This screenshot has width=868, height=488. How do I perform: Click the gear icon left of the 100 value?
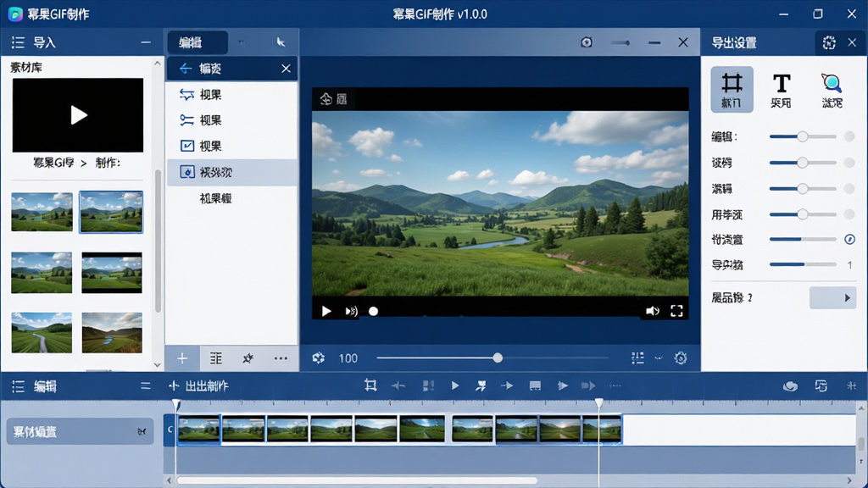(x=319, y=358)
